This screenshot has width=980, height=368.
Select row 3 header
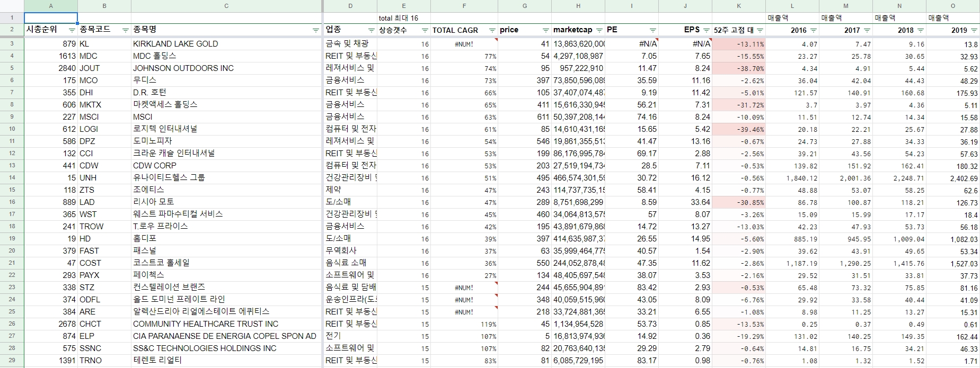click(x=12, y=43)
